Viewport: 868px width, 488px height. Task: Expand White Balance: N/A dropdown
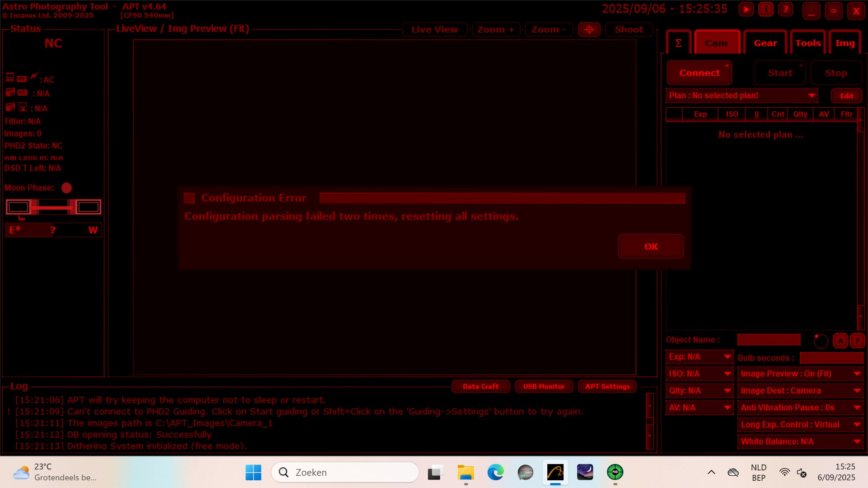pyautogui.click(x=800, y=441)
